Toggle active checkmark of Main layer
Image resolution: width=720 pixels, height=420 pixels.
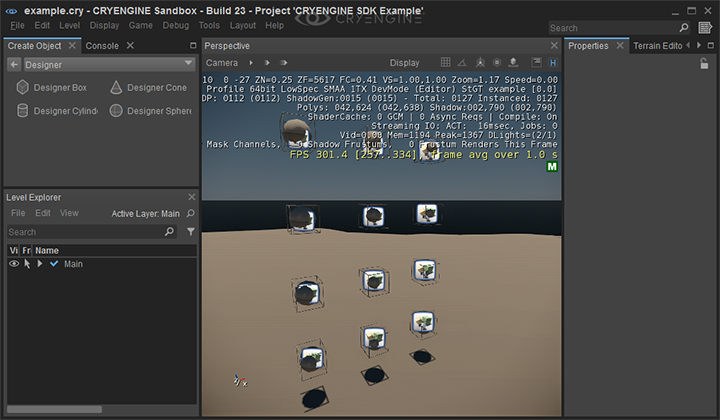pos(54,263)
